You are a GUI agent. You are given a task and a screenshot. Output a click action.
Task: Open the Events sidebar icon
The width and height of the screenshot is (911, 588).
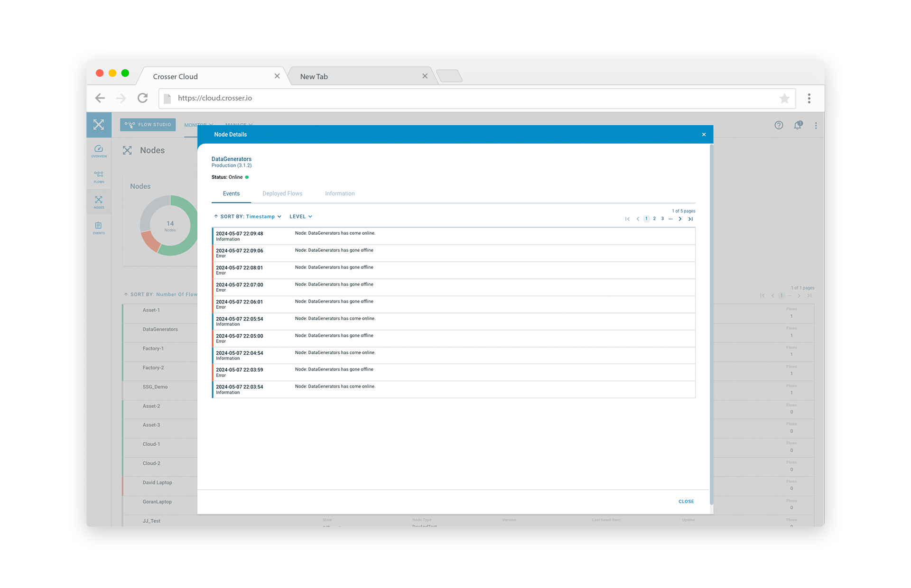coord(99,228)
